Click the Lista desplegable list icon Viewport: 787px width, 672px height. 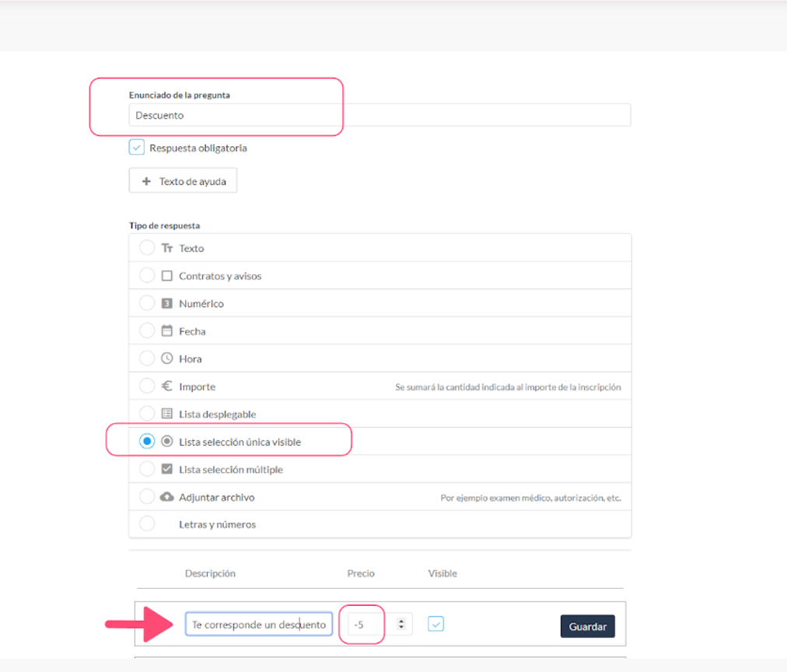pyautogui.click(x=166, y=414)
